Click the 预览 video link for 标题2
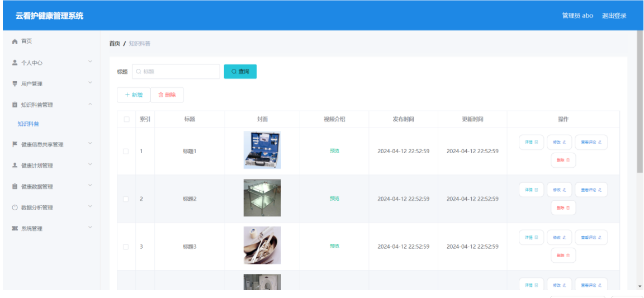Image resolution: width=644 pixels, height=298 pixels. (x=334, y=198)
